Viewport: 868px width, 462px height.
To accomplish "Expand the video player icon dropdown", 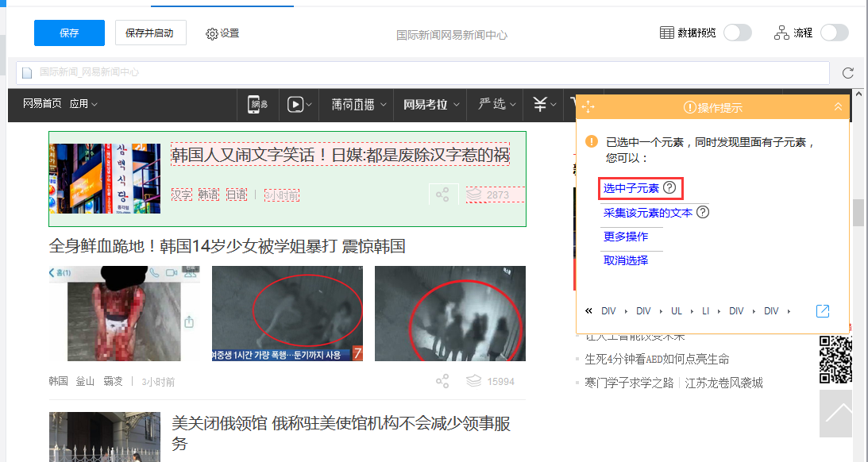I will [299, 104].
